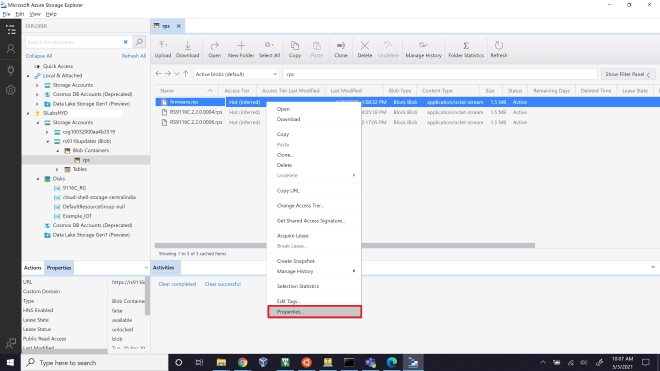Choose Copy URL in context menu
The image size is (660, 371).
[x=314, y=191]
